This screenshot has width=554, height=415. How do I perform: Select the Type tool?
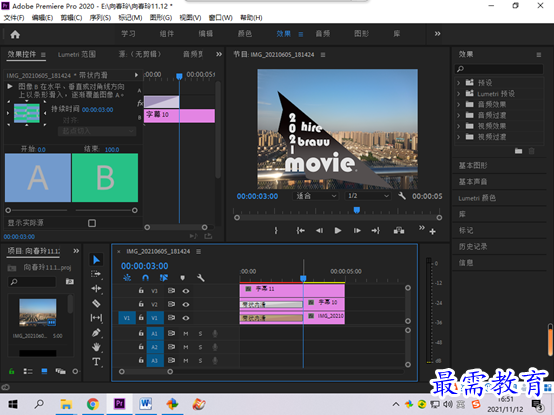coord(96,361)
